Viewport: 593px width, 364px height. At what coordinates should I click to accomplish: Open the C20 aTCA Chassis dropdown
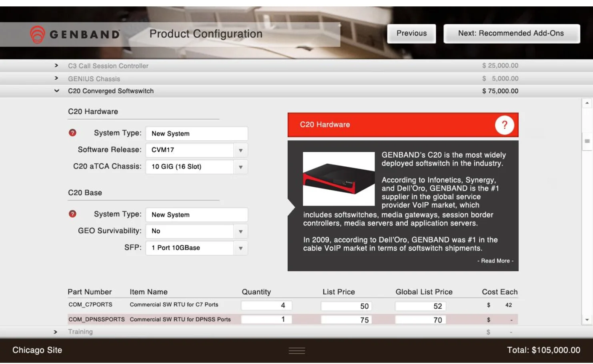point(240,167)
